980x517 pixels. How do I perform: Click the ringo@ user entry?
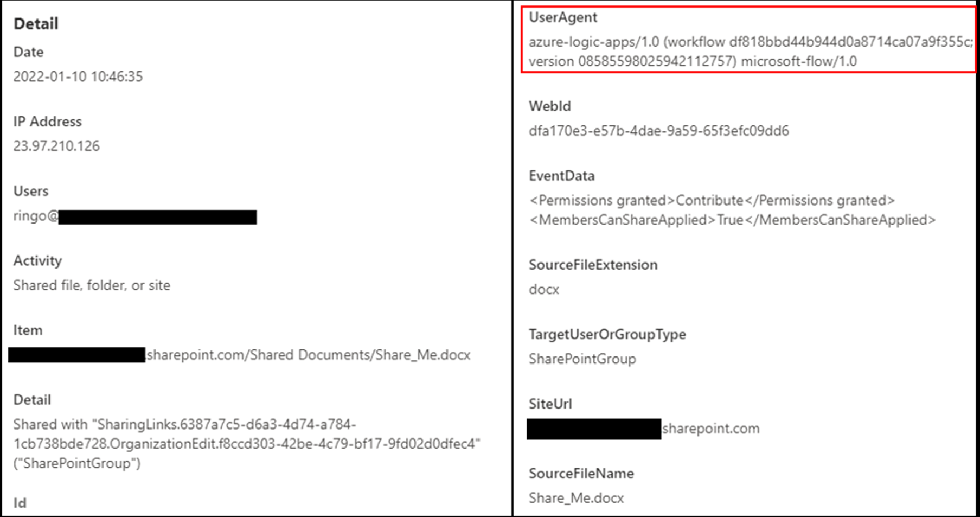tap(36, 216)
